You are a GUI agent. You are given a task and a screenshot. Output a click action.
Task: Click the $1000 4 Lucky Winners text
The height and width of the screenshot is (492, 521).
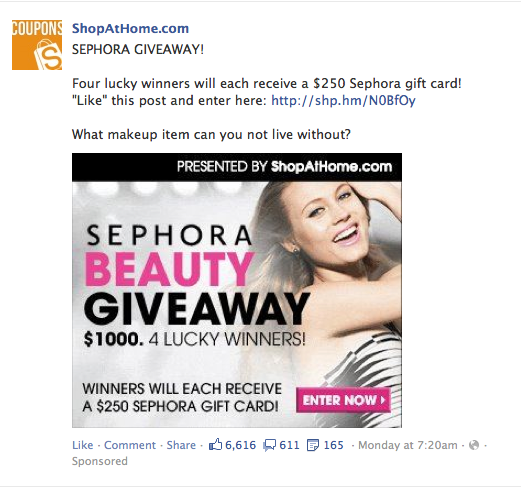pos(194,339)
